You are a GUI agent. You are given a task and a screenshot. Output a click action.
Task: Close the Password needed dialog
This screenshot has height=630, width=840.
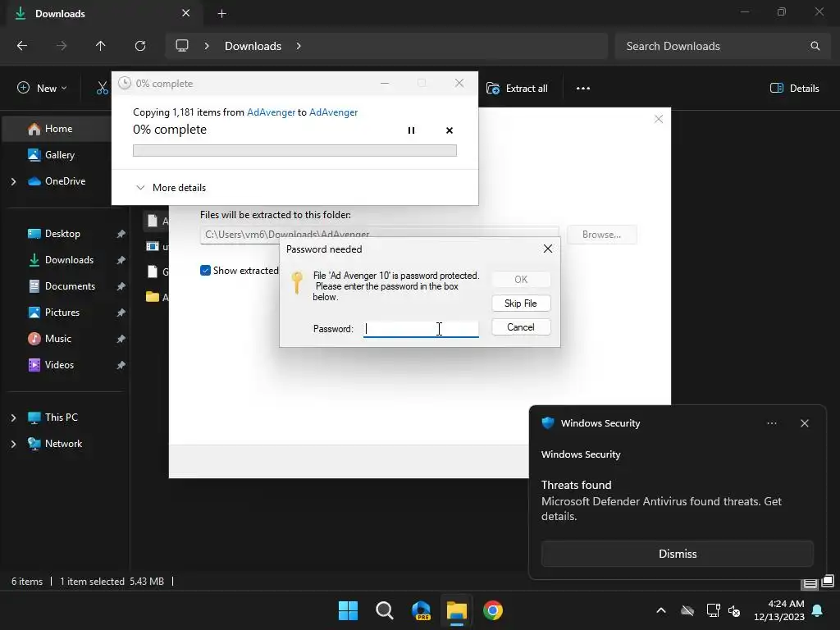pos(547,249)
